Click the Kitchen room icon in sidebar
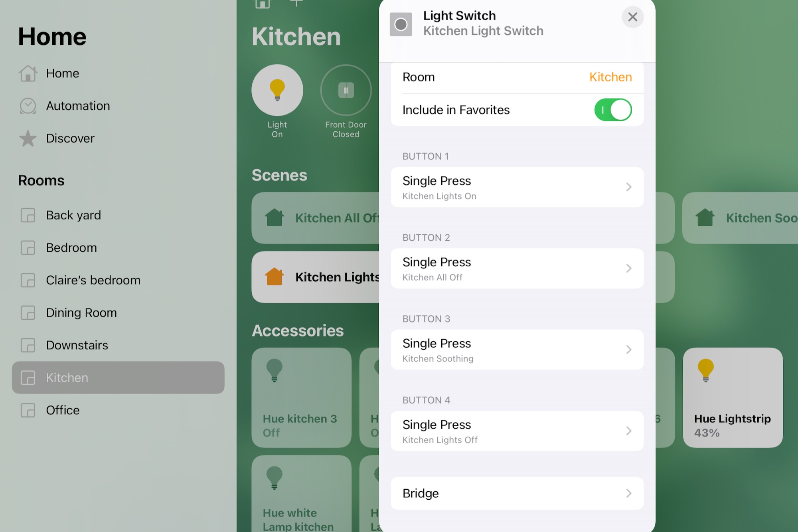This screenshot has width=798, height=532. pyautogui.click(x=28, y=377)
